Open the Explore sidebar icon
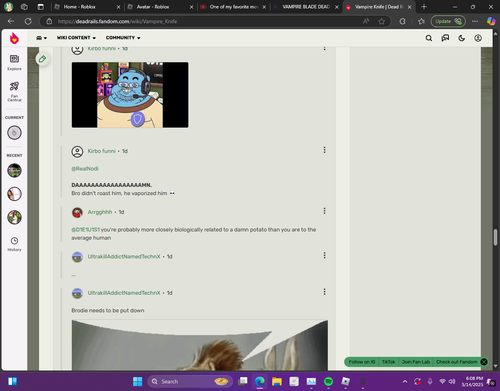 [x=14, y=62]
